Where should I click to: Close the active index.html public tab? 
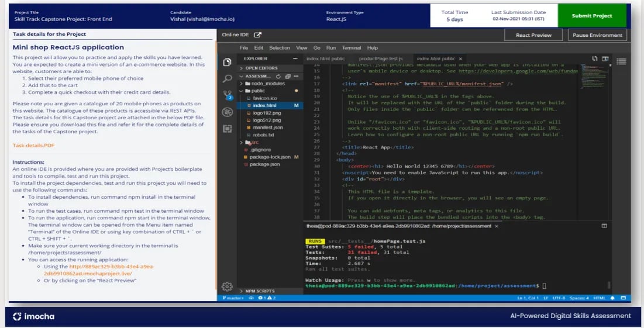[x=460, y=58]
